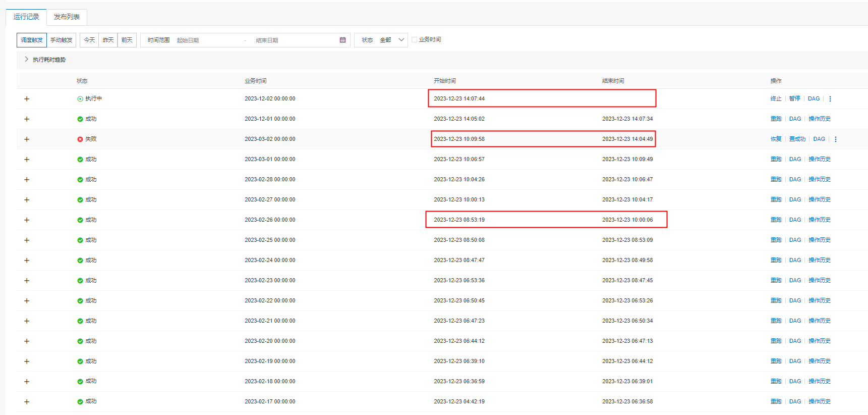Click the running status icon on 2023-12-02 row
The width and height of the screenshot is (868, 415).
(x=80, y=99)
